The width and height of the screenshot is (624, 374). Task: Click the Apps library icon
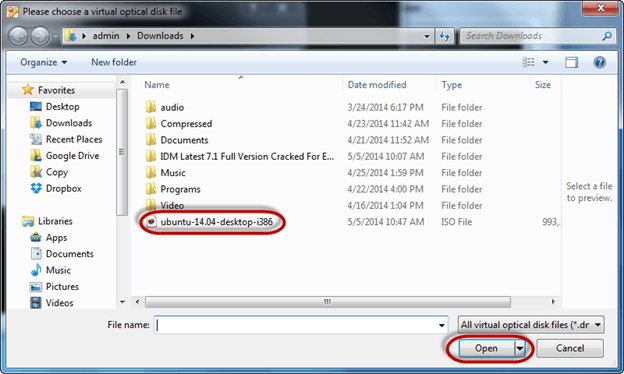[36, 237]
